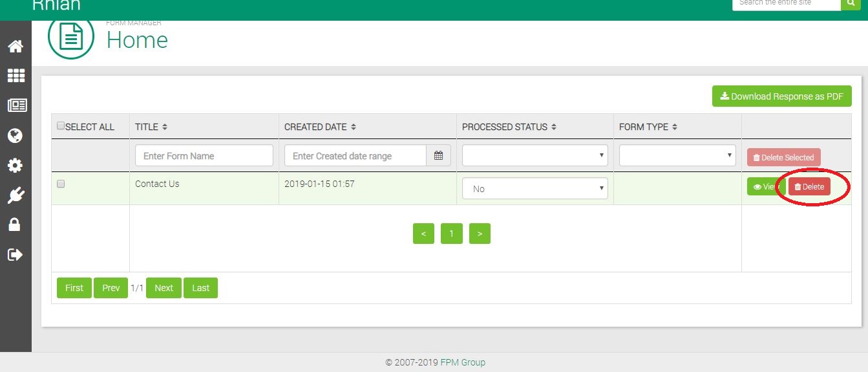The width and height of the screenshot is (868, 372).
Task: Expand the Form Type filter dropdown
Action: [677, 155]
